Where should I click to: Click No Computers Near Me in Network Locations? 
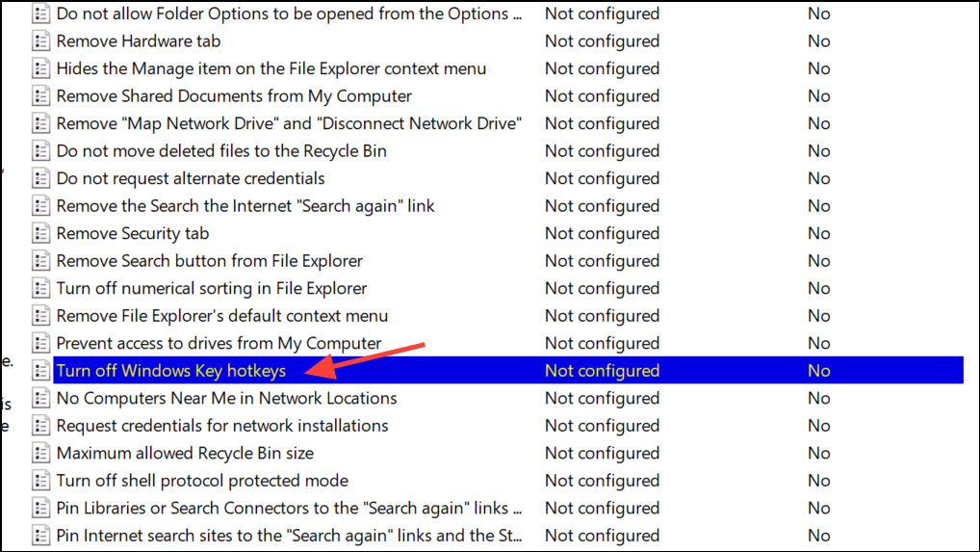[226, 399]
